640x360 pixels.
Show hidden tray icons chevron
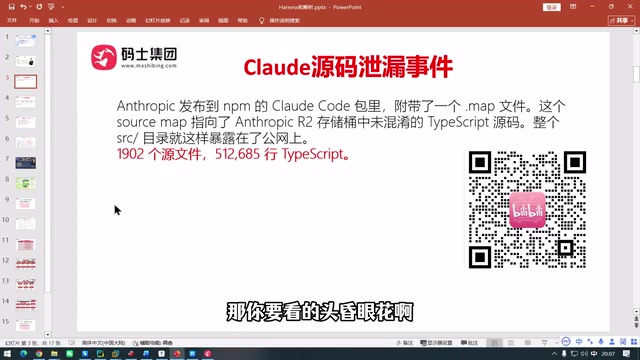point(554,354)
